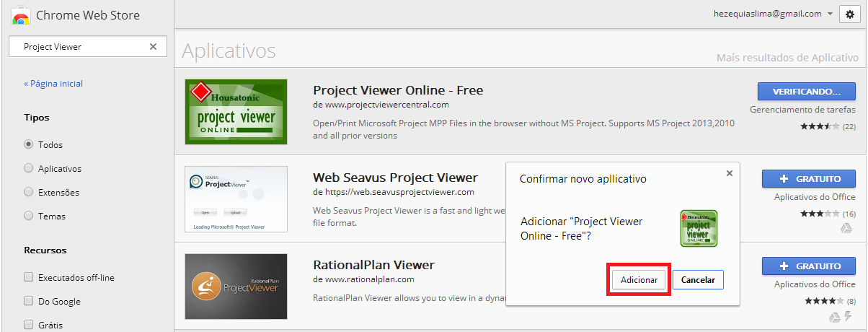Open Web Seavus Project Viewer thumbnail

(x=236, y=199)
